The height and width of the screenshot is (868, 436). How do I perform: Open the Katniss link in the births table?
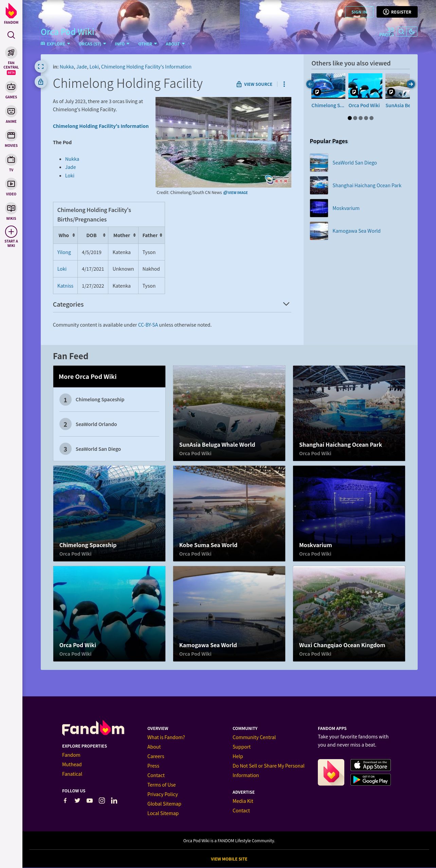65,286
